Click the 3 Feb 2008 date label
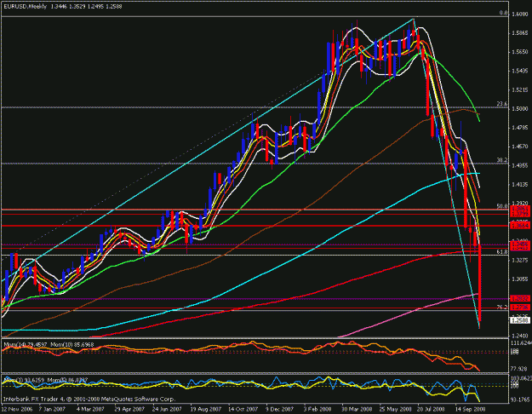This screenshot has width=532, height=414. tap(317, 409)
